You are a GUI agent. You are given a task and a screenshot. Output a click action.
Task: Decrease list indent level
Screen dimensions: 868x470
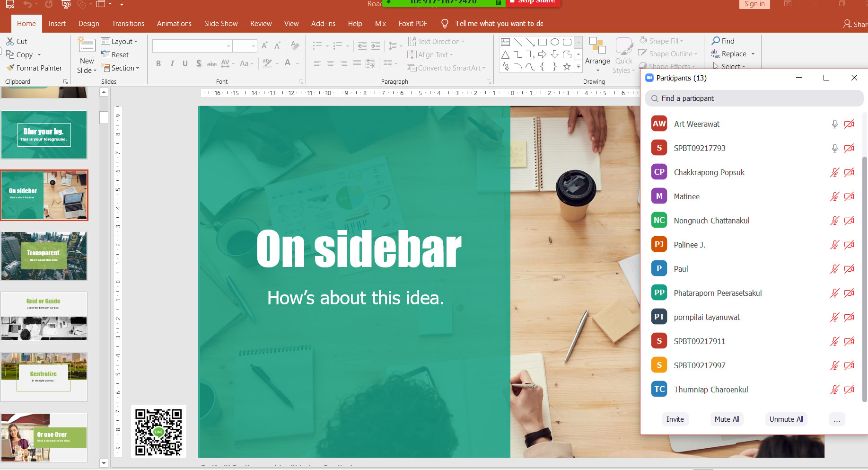coord(362,46)
